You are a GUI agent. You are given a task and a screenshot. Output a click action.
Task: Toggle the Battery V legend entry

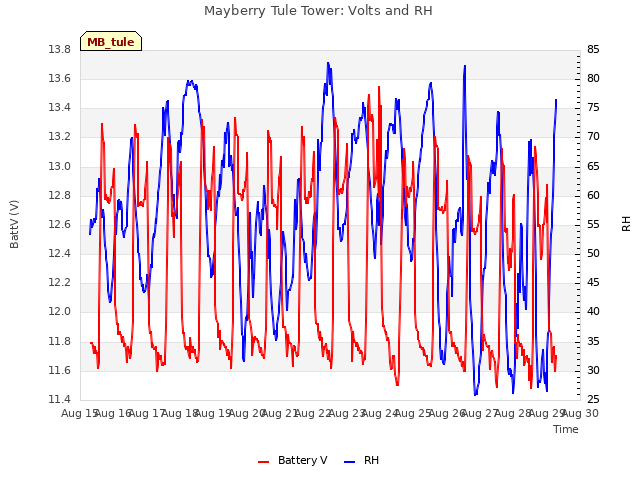pos(293,460)
